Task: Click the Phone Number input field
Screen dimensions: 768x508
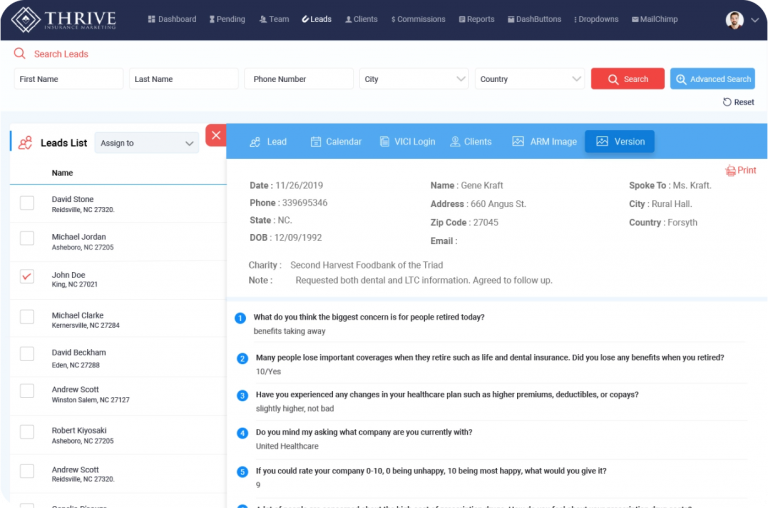Action: tap(299, 79)
